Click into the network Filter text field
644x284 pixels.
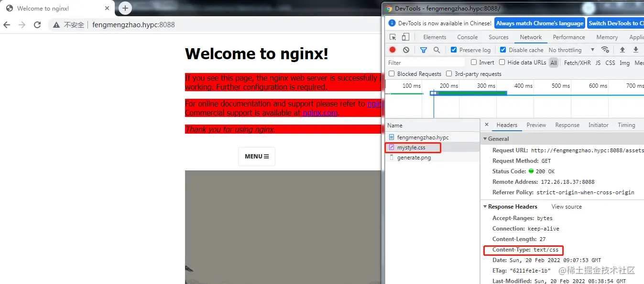click(425, 63)
